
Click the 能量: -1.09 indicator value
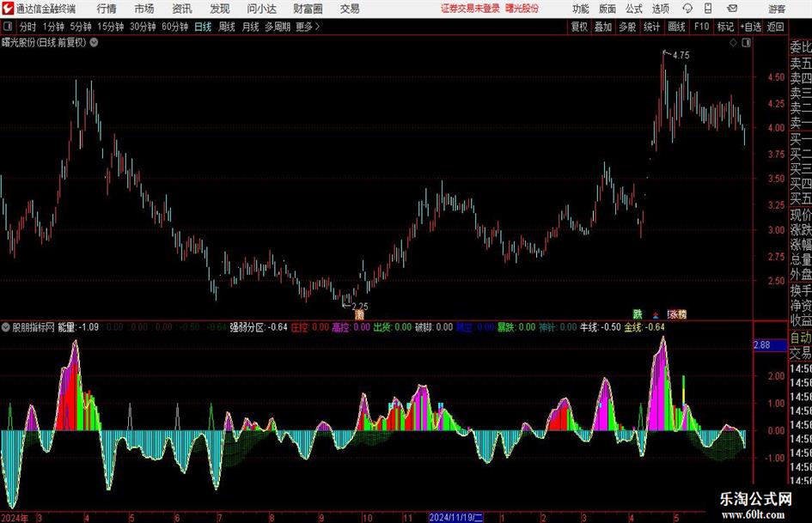pos(78,327)
